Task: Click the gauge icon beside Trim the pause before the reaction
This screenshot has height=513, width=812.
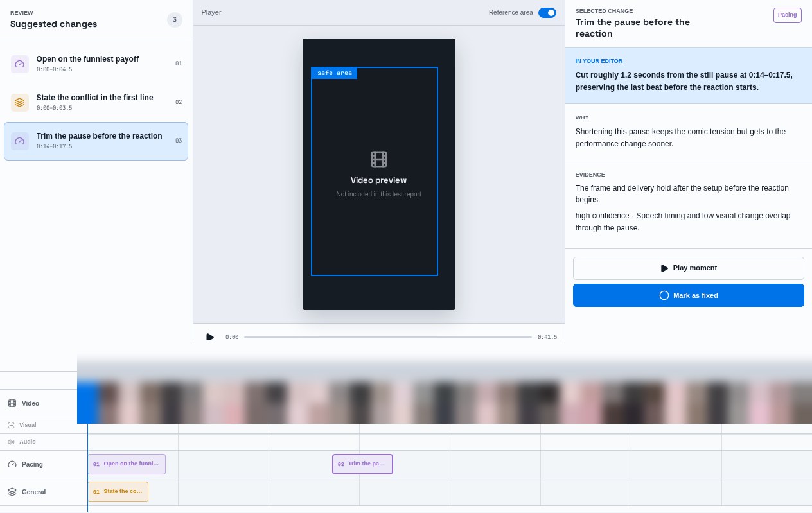Action: 20,141
